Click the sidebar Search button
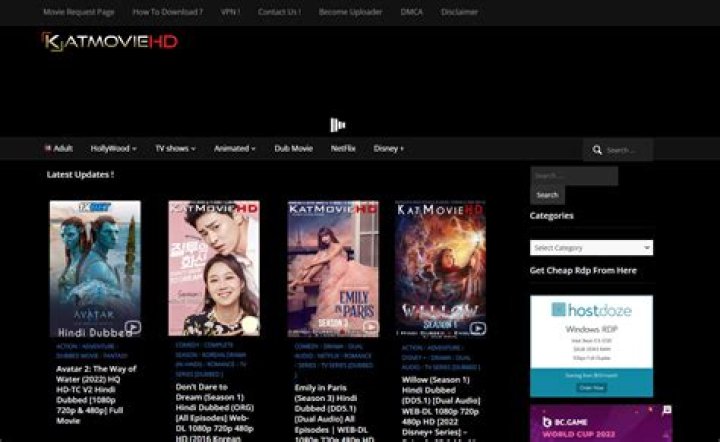 tap(547, 195)
